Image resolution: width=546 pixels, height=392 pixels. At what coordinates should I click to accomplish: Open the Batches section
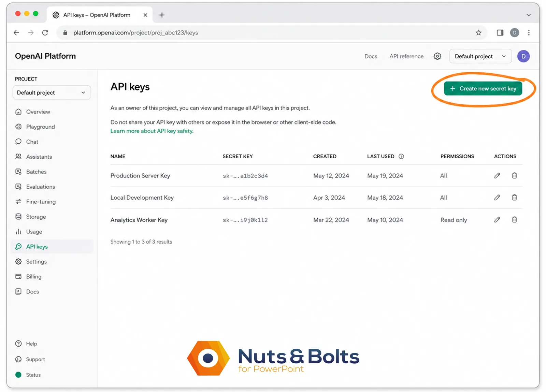click(52, 172)
